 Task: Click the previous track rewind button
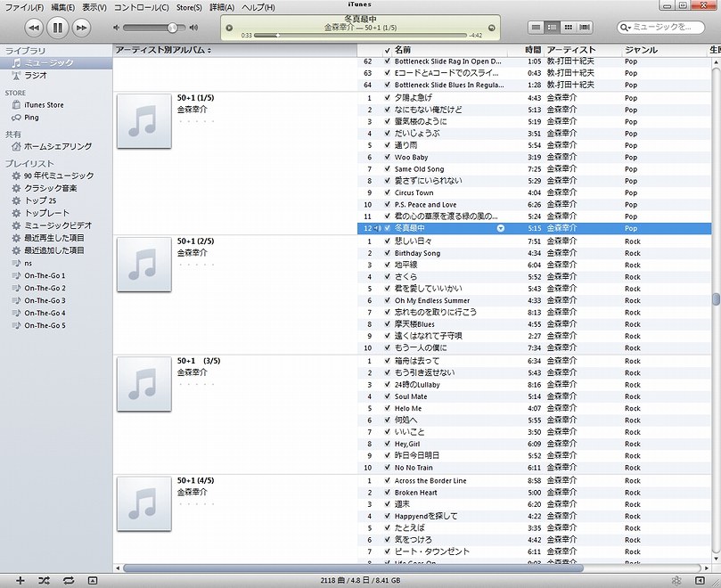(34, 28)
